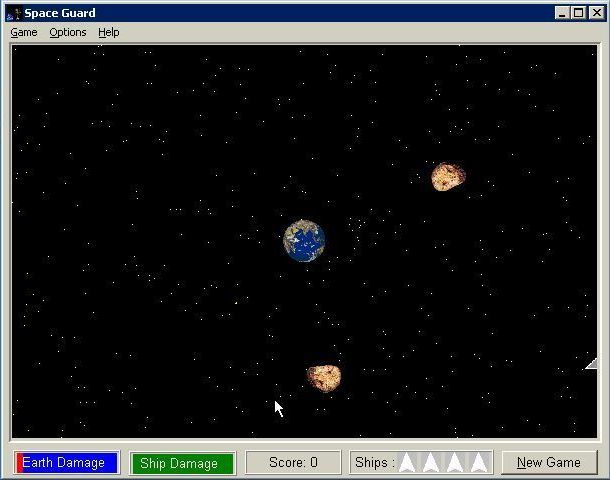The width and height of the screenshot is (610, 480).
Task: Start a New Game
Action: pyautogui.click(x=549, y=462)
